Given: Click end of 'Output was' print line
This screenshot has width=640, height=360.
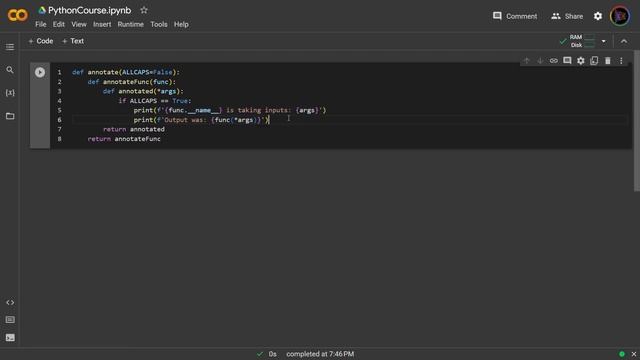Looking at the screenshot, I should (x=269, y=120).
